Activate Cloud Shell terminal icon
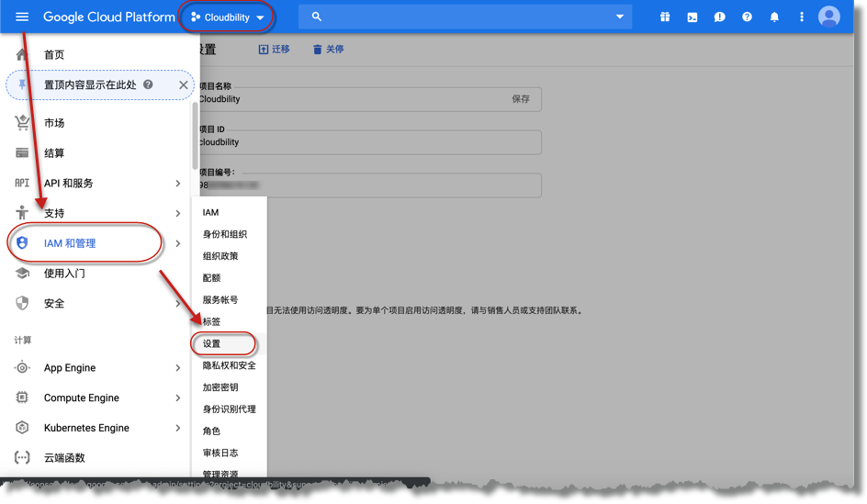 click(x=692, y=17)
